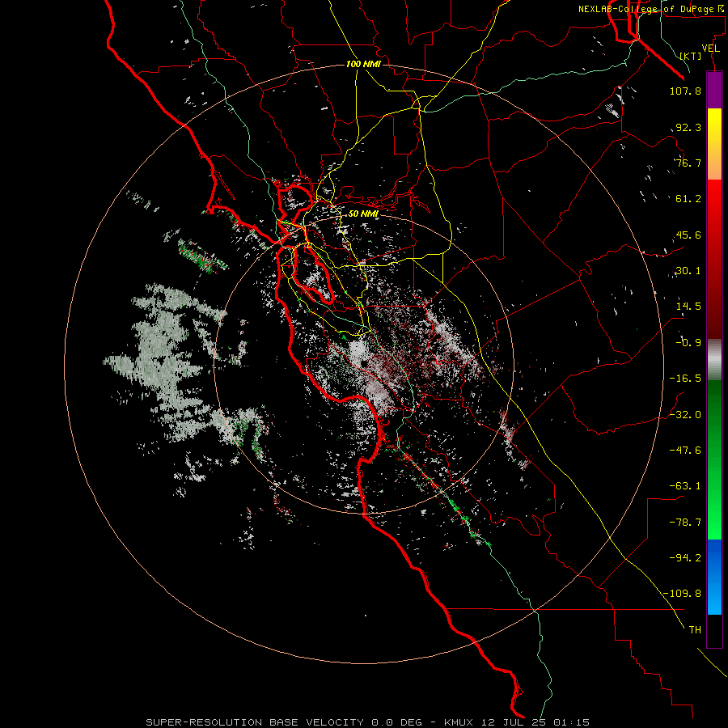
Task: Click the 100 NMI range ring label
Action: (363, 64)
